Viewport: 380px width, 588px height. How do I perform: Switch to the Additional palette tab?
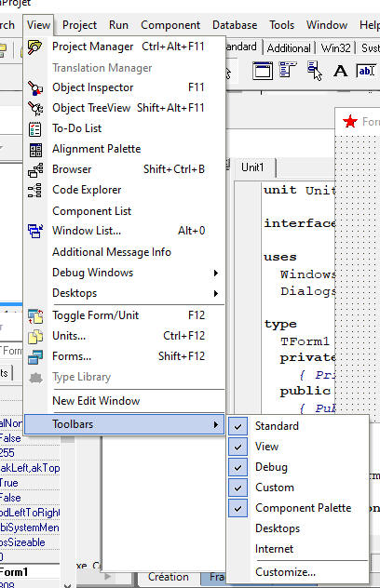tap(289, 48)
